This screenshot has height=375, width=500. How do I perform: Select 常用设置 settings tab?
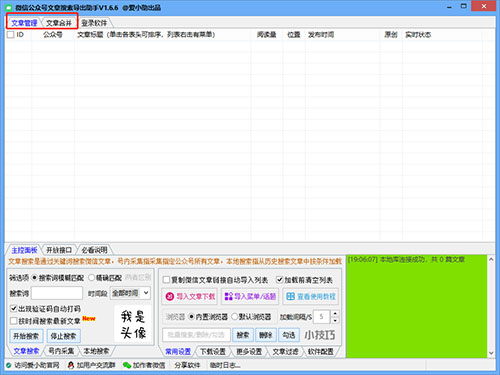click(178, 352)
